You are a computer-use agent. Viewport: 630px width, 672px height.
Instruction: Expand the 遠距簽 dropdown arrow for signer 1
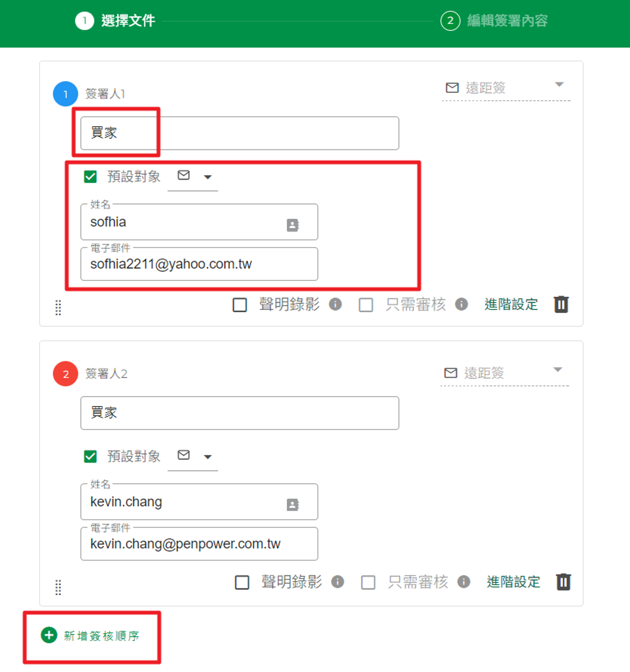coord(559,84)
